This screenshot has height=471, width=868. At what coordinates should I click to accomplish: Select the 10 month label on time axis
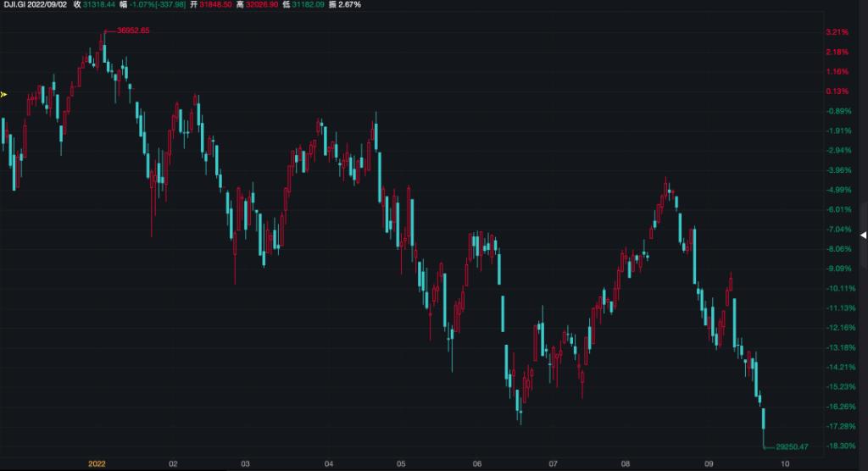tap(785, 463)
